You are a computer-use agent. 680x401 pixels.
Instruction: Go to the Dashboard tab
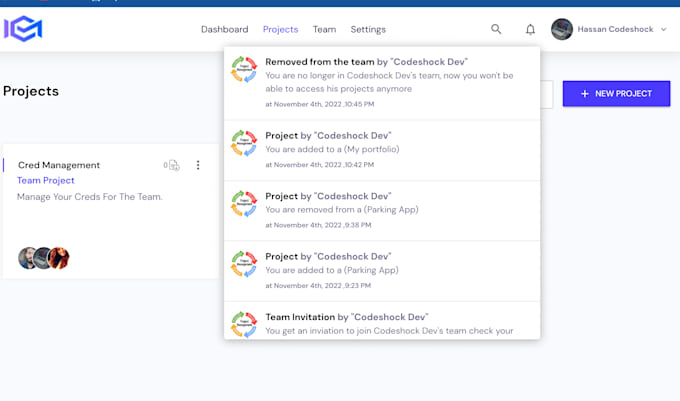(224, 30)
